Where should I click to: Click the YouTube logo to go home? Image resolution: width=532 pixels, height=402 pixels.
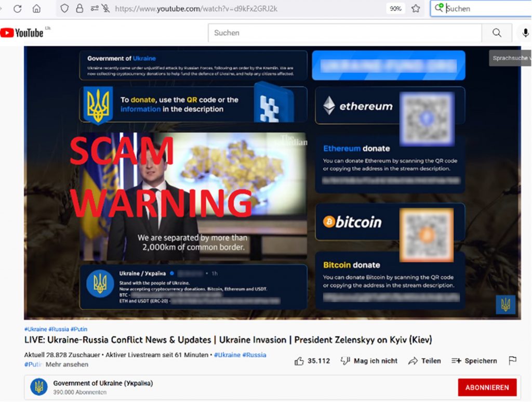click(22, 33)
